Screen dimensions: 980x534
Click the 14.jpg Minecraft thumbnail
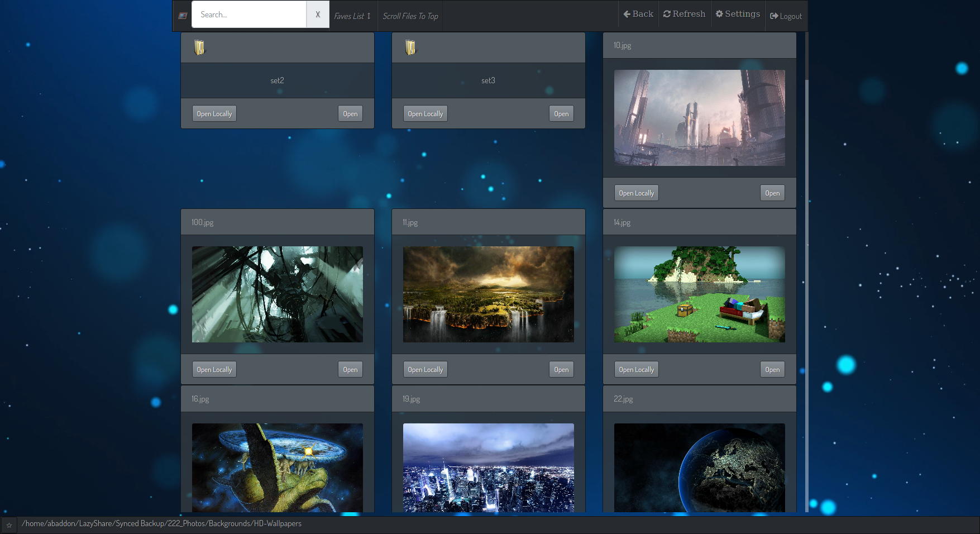[x=700, y=294]
